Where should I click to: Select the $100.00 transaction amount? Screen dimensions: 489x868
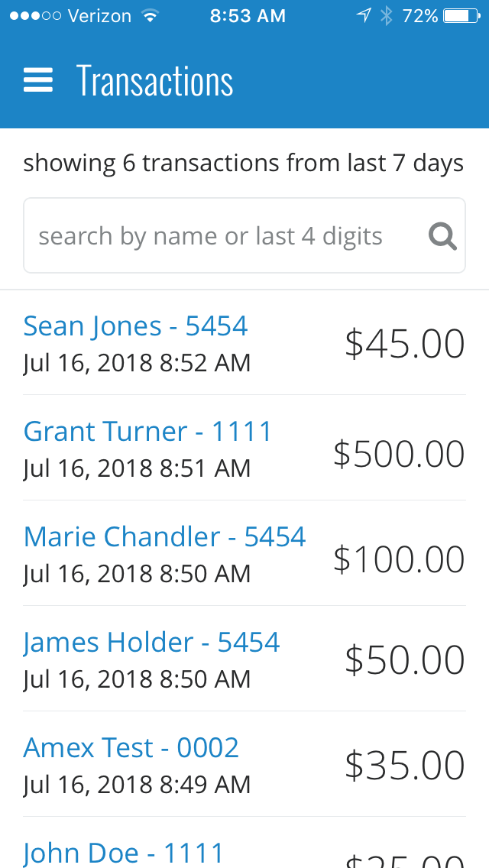(x=399, y=559)
